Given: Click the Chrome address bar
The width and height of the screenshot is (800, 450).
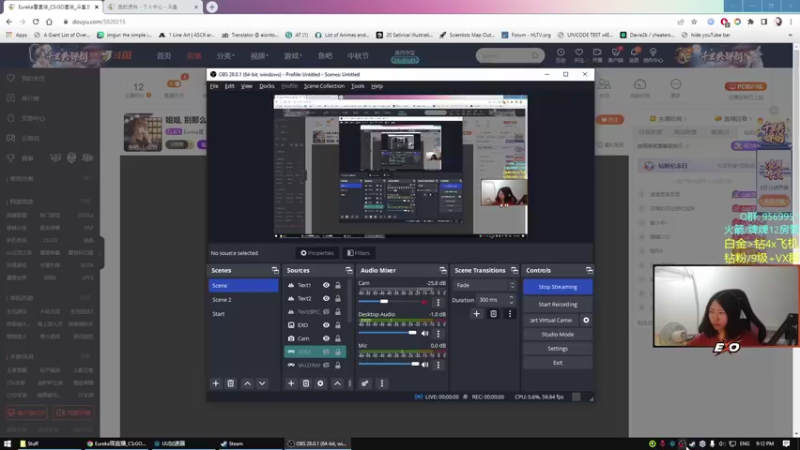Looking at the screenshot, I should 367,22.
